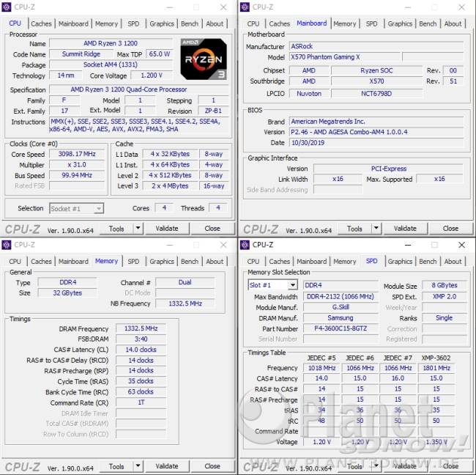Click Close button in SPD window

point(450,466)
